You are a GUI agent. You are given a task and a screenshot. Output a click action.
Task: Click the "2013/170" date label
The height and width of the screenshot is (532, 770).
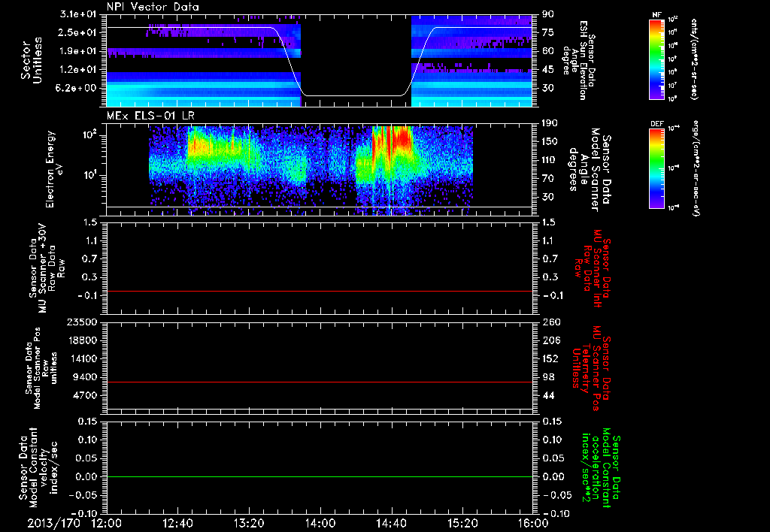click(x=53, y=523)
